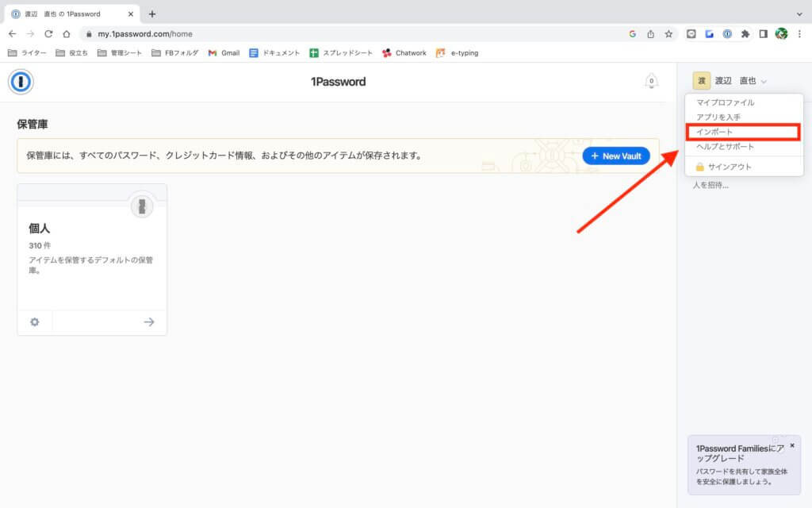Click 人を招待... link

710,185
